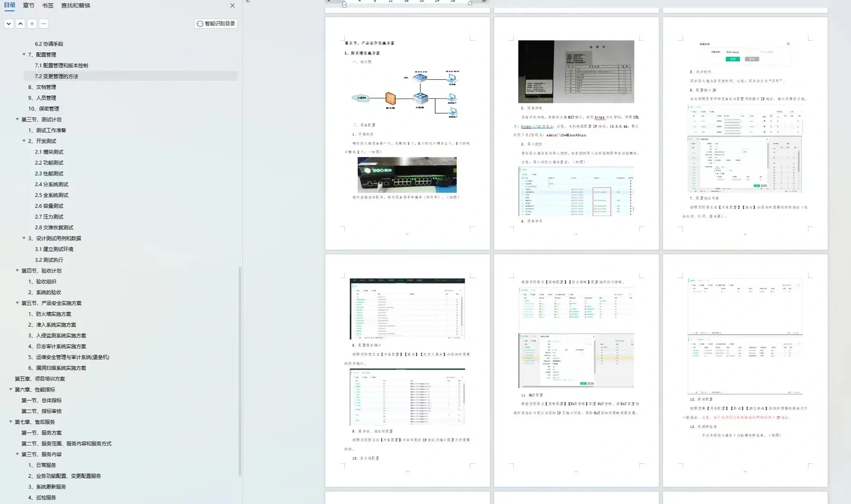Open outline entry 2、系统的验收

click(44, 293)
